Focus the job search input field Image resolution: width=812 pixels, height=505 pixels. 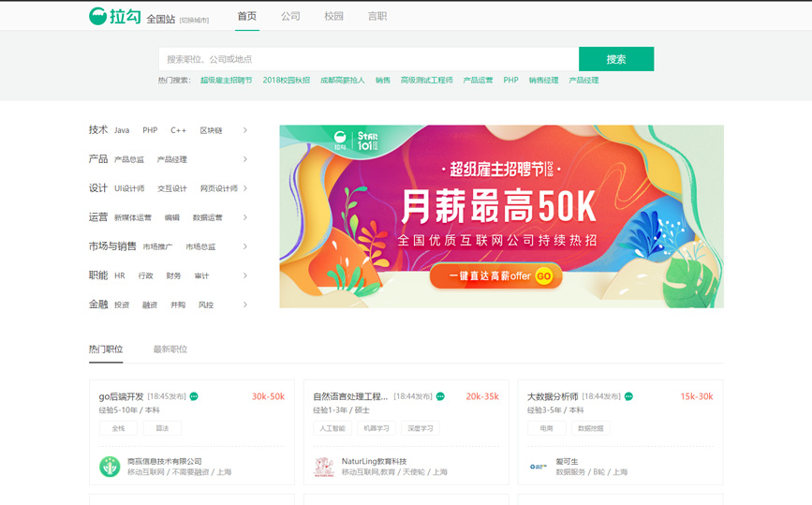(369, 59)
